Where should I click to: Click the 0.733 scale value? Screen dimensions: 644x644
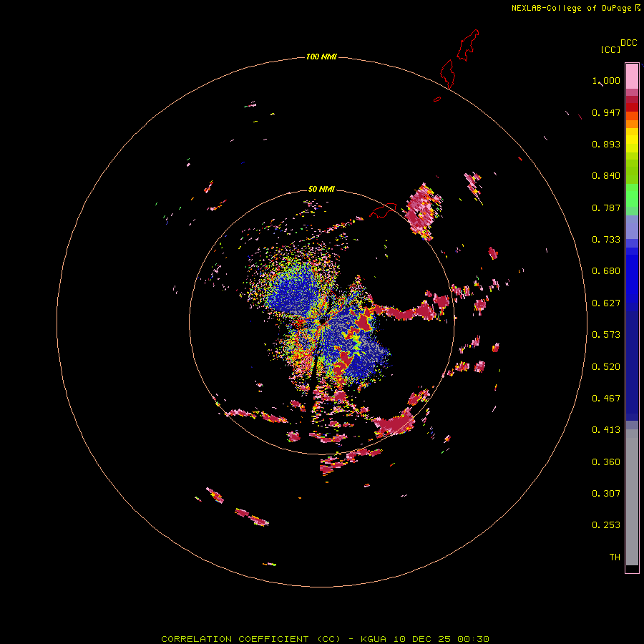point(606,240)
